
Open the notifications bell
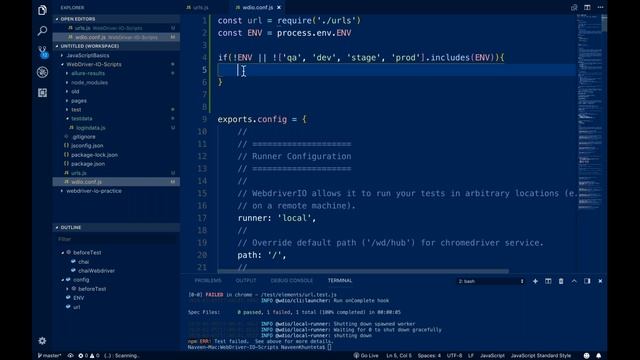point(598,356)
